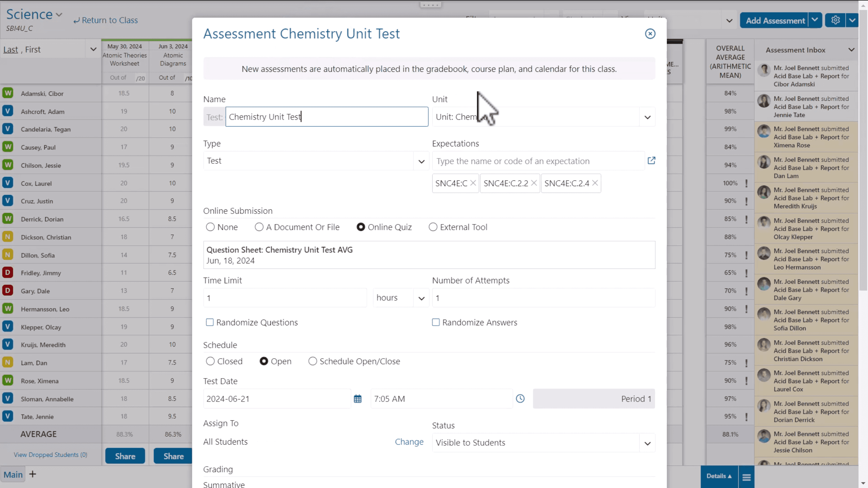Image resolution: width=868 pixels, height=488 pixels.
Task: Open the Details panel toggle
Action: (719, 476)
